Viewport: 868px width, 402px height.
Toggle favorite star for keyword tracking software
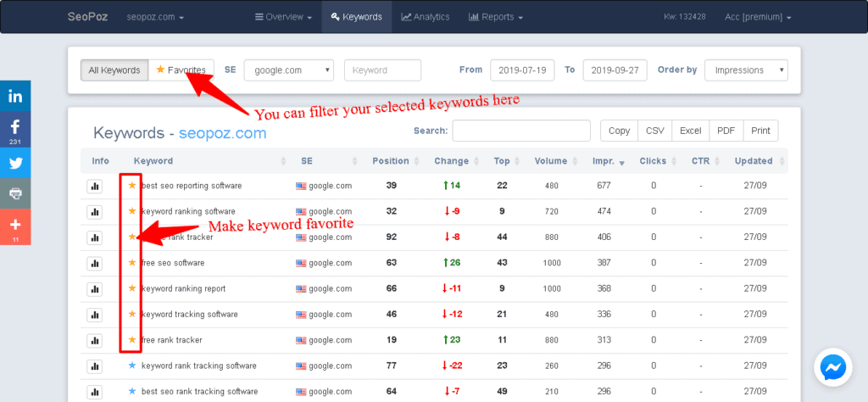[131, 314]
